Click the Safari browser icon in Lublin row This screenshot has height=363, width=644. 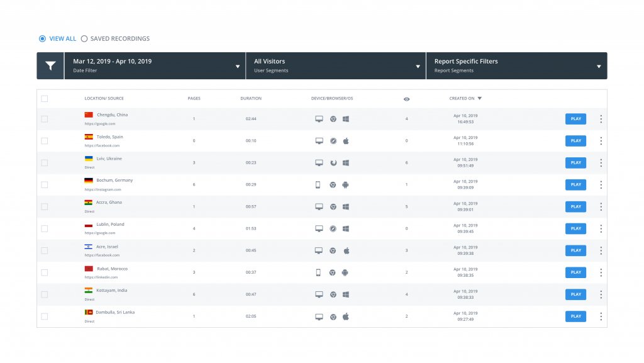click(x=333, y=229)
